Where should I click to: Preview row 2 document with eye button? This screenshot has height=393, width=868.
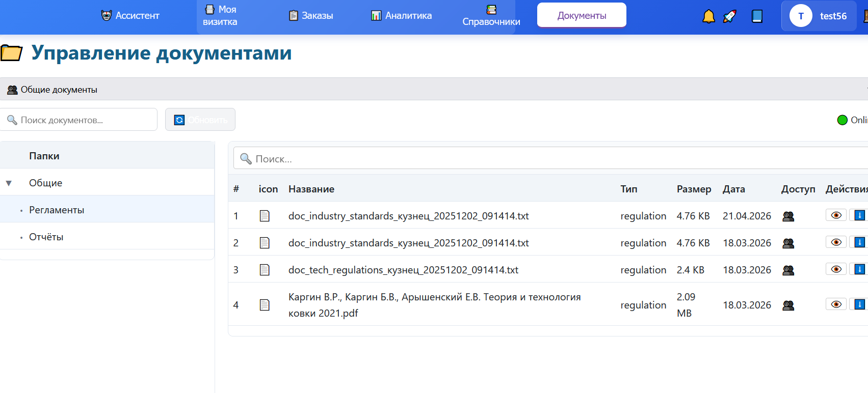pyautogui.click(x=836, y=242)
